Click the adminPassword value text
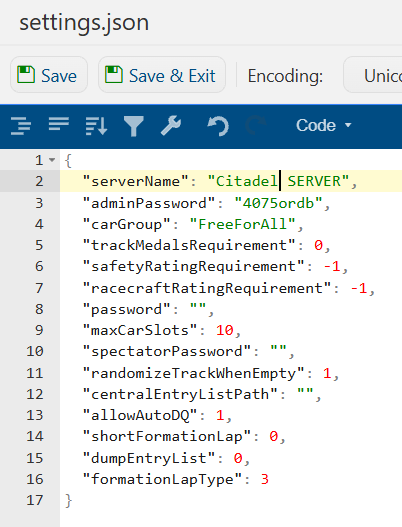 tap(278, 203)
